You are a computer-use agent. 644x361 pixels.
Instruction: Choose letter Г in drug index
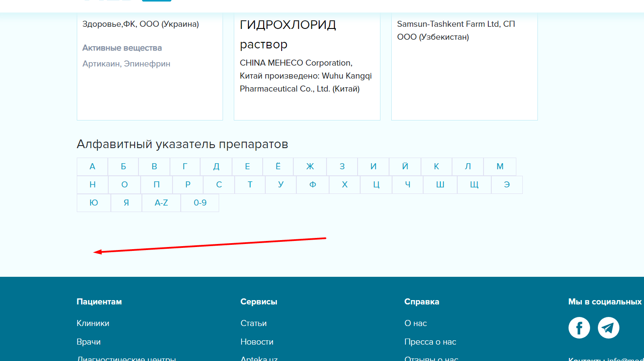coord(185,167)
